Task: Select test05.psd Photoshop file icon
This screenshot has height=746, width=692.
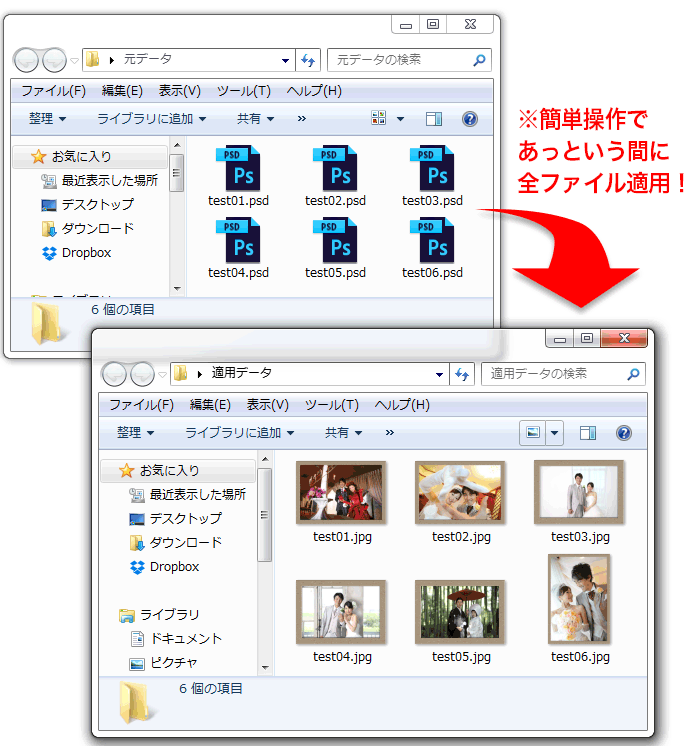Action: [335, 240]
